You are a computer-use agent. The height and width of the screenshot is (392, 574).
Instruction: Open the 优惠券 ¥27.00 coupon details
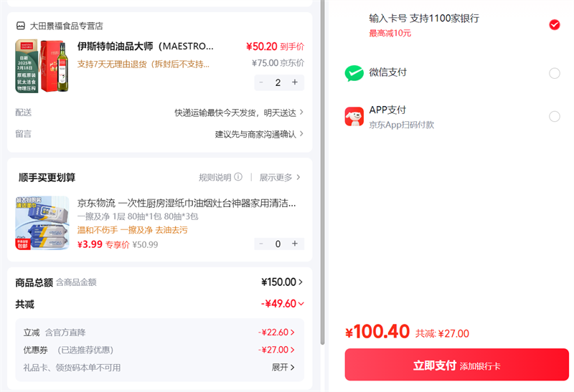[277, 350]
